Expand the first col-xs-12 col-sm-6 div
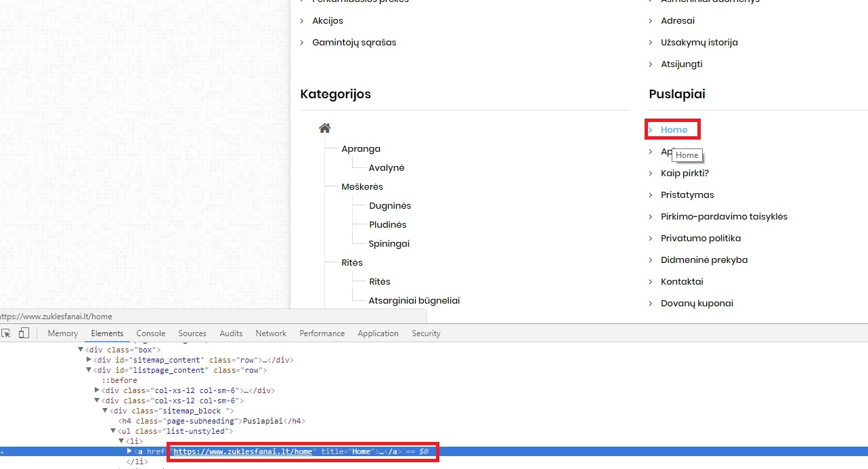Viewport: 868px width, 469px height. [97, 390]
